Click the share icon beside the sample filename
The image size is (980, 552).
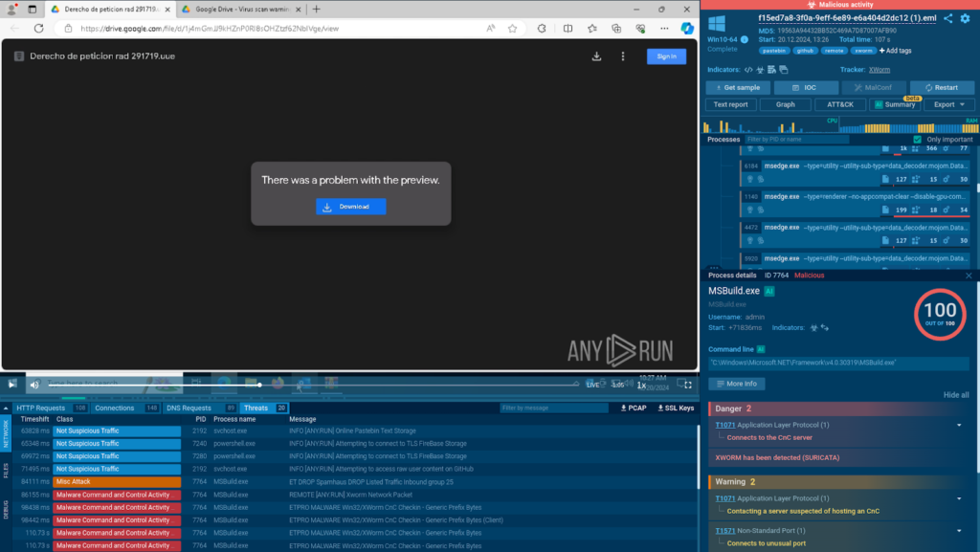[x=947, y=18]
